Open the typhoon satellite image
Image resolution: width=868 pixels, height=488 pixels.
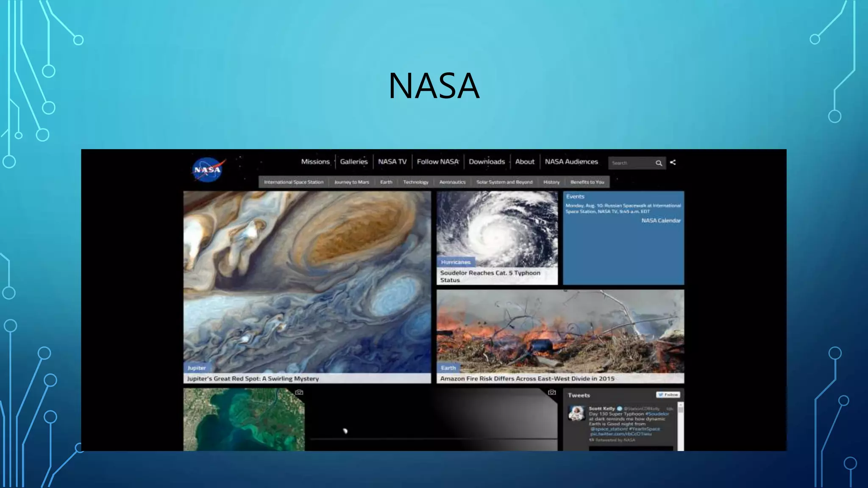coord(497,229)
